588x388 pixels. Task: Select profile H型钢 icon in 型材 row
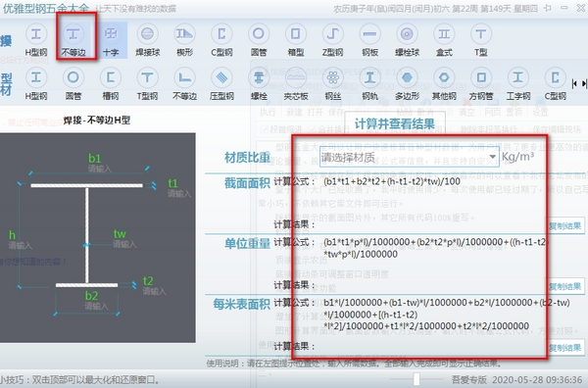tap(36, 84)
